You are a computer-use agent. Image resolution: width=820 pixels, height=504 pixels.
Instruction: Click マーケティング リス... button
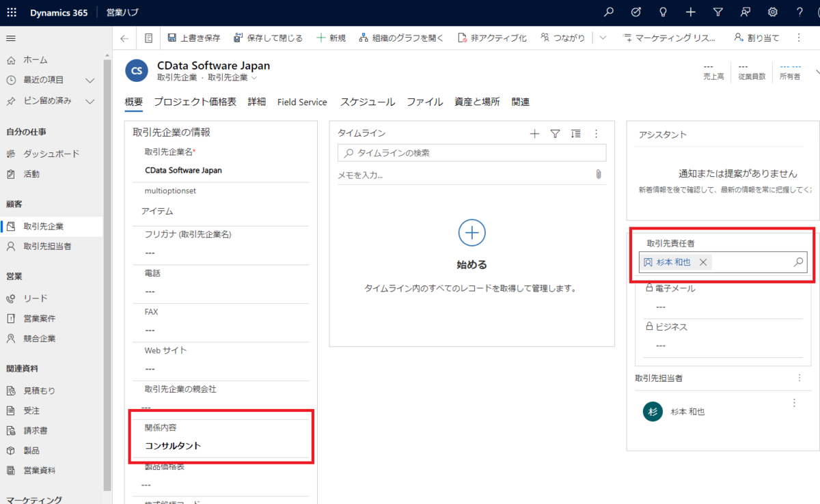click(x=670, y=38)
